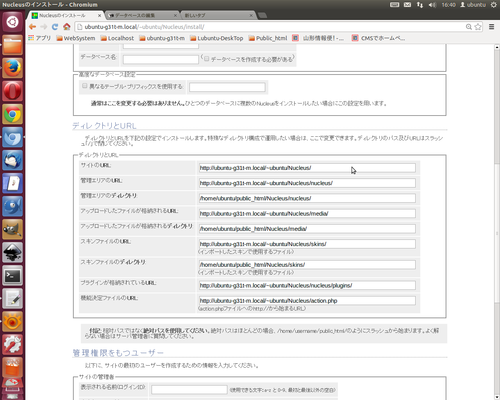This screenshot has width=500, height=400.
Task: Switch to the third browser tab
Action: [218, 15]
